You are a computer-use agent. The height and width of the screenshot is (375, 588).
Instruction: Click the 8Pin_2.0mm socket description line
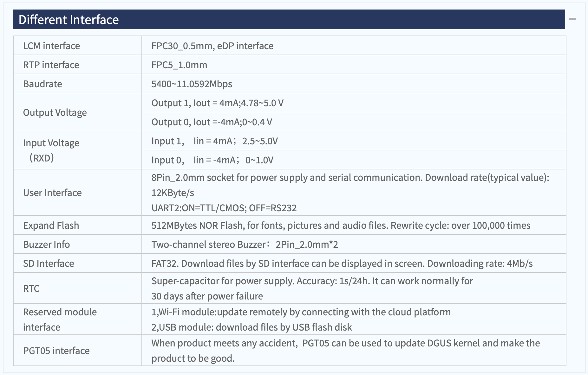(350, 177)
